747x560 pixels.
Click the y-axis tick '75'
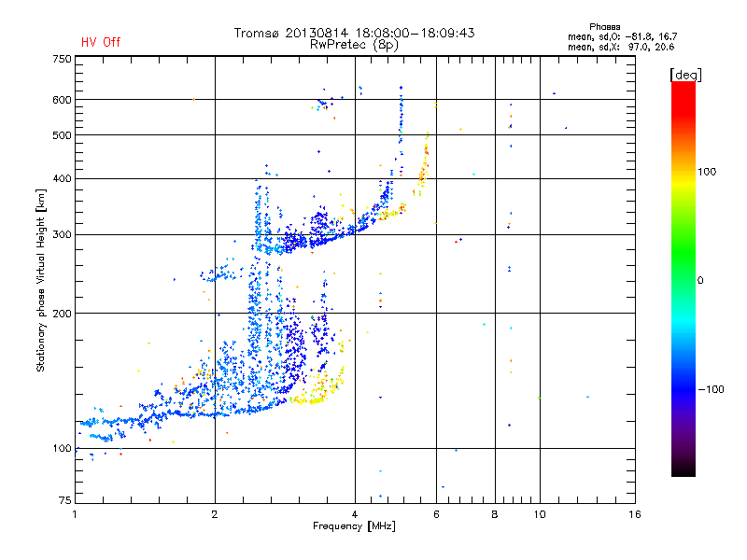pos(65,500)
